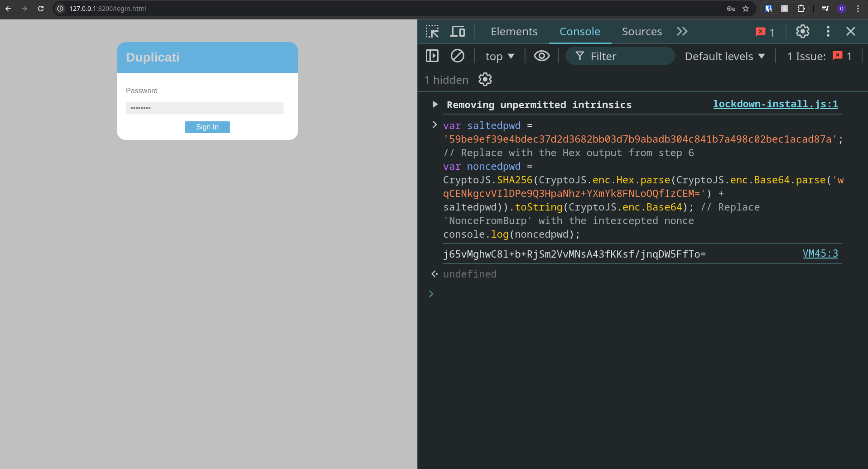868x469 pixels.
Task: Click the address bar URL
Action: click(108, 9)
